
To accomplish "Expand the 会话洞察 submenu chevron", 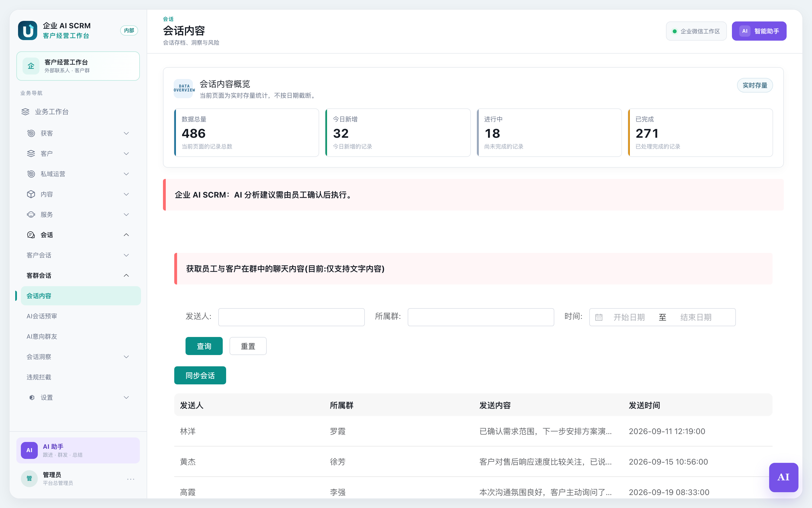I will (x=126, y=357).
